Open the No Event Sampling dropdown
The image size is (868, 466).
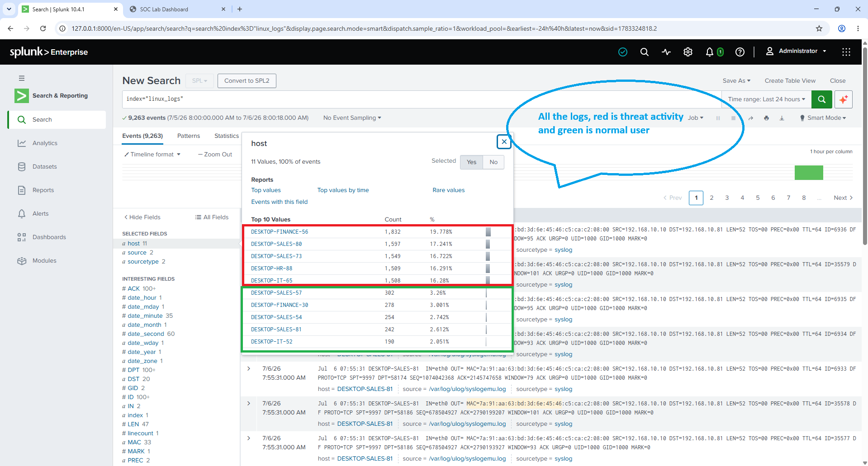coord(352,118)
